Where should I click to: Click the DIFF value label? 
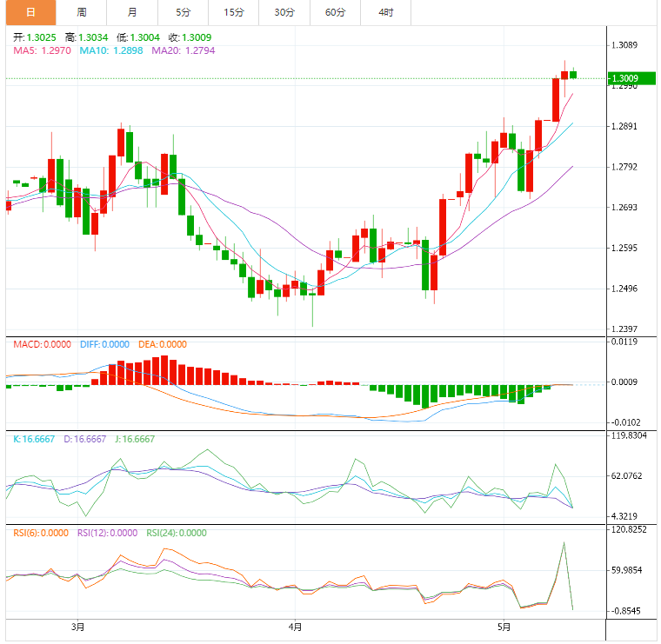point(104,345)
